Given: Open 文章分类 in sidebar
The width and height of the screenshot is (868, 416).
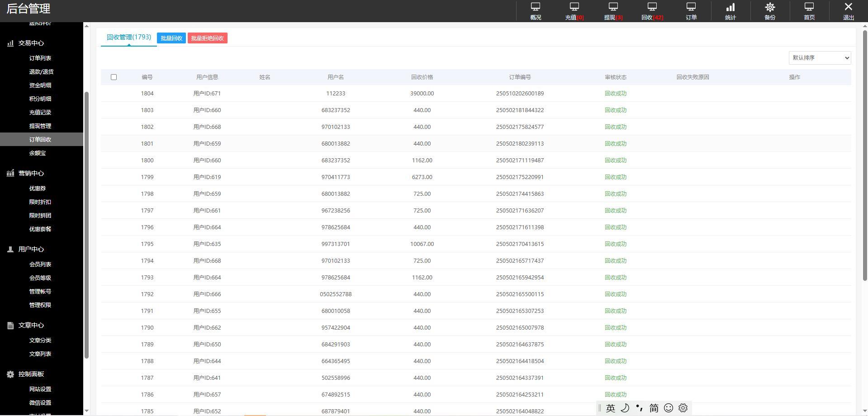Looking at the screenshot, I should (x=40, y=340).
